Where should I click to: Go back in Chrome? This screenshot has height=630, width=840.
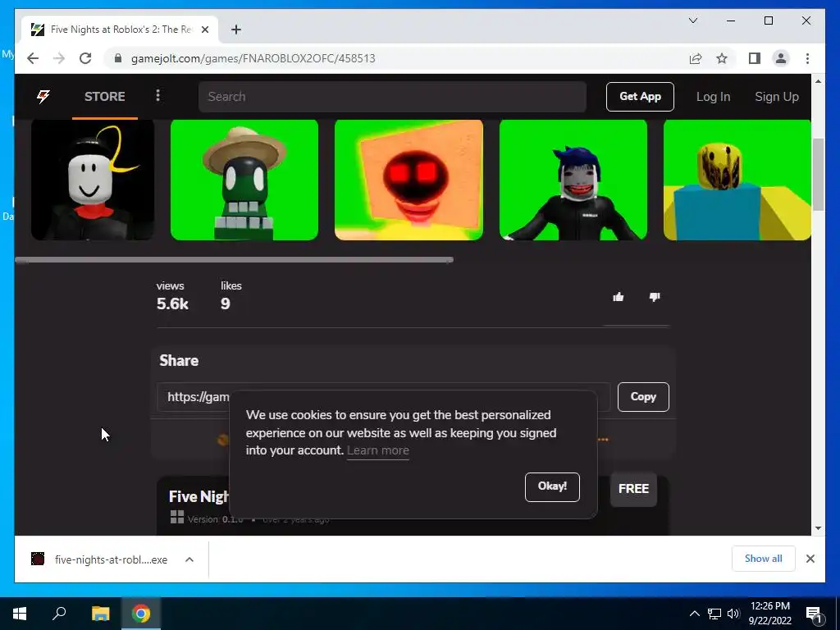click(x=33, y=58)
